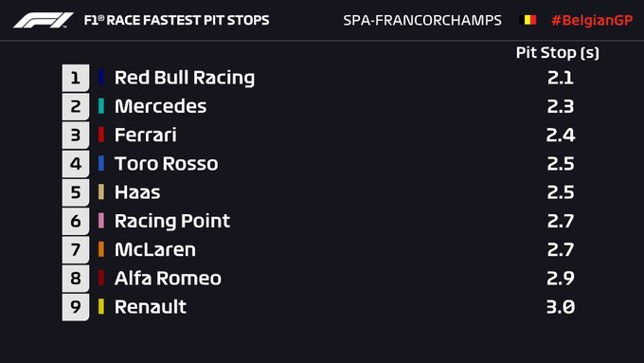The width and height of the screenshot is (644, 363).
Task: Click the Mercedes teal color bar
Action: coord(101,105)
